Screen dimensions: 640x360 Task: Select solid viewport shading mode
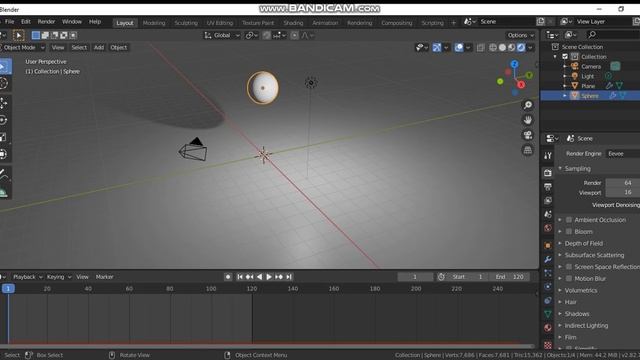[502, 47]
